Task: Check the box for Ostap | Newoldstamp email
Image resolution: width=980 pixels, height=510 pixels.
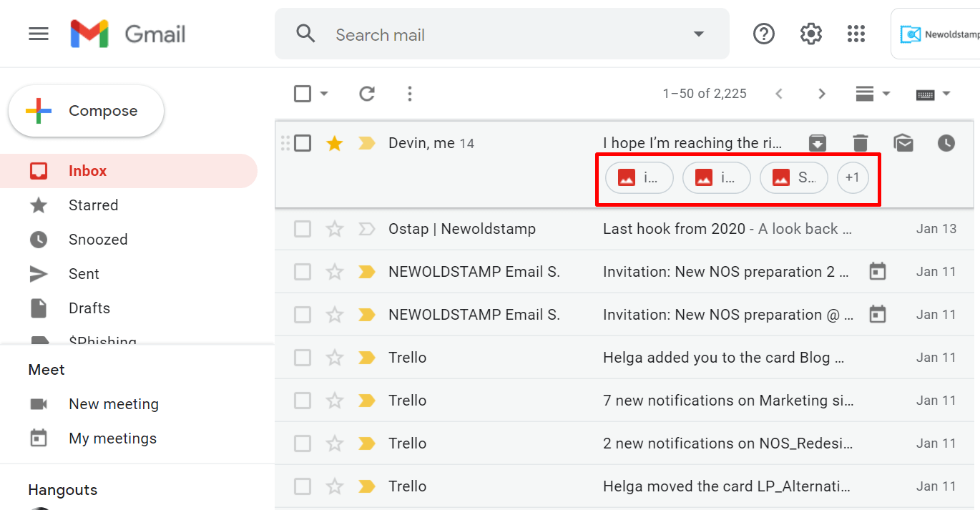Action: coord(303,229)
